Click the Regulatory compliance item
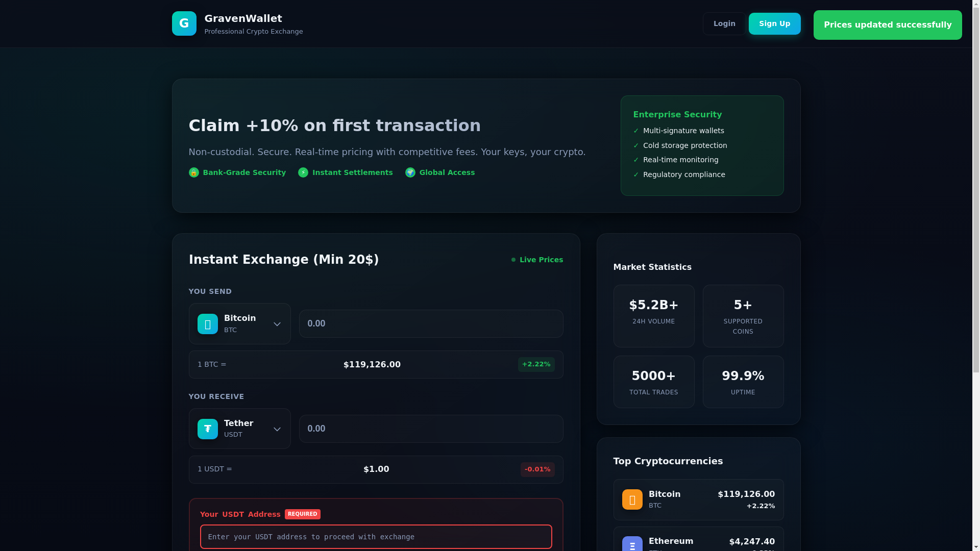980x551 pixels. tap(684, 174)
